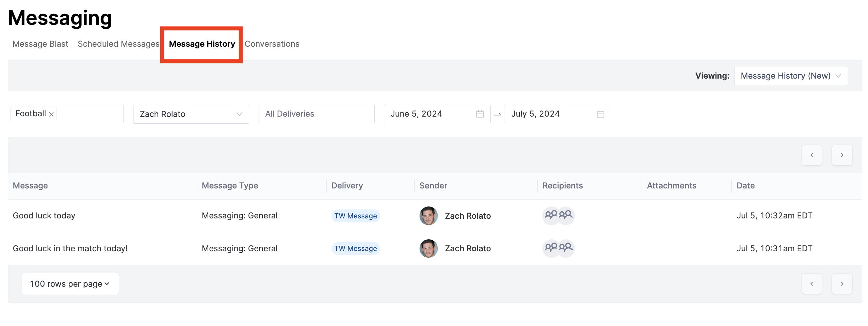Click the Message Type column header
This screenshot has height=326, width=868.
pos(230,186)
